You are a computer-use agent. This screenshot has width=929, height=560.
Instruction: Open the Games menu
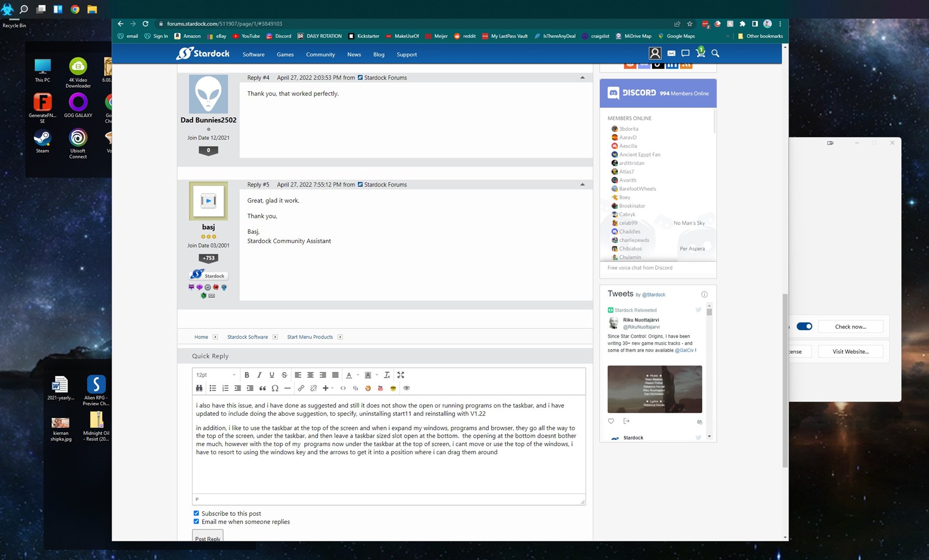click(285, 54)
